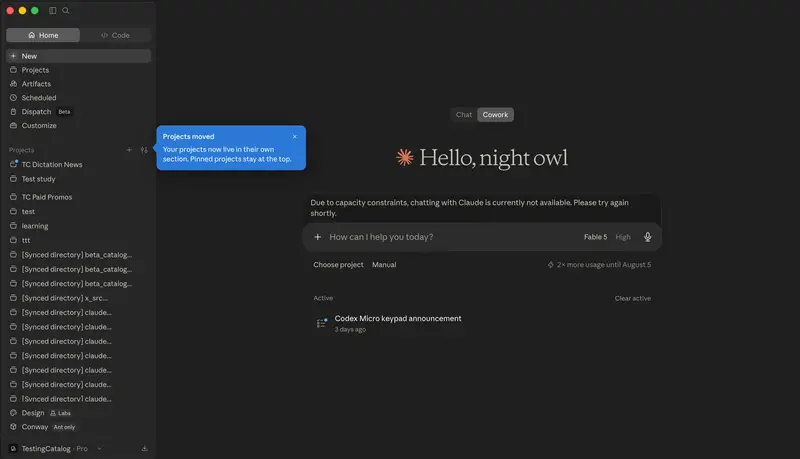Click the TC Dictation News project icon
800x459 pixels.
click(x=14, y=164)
